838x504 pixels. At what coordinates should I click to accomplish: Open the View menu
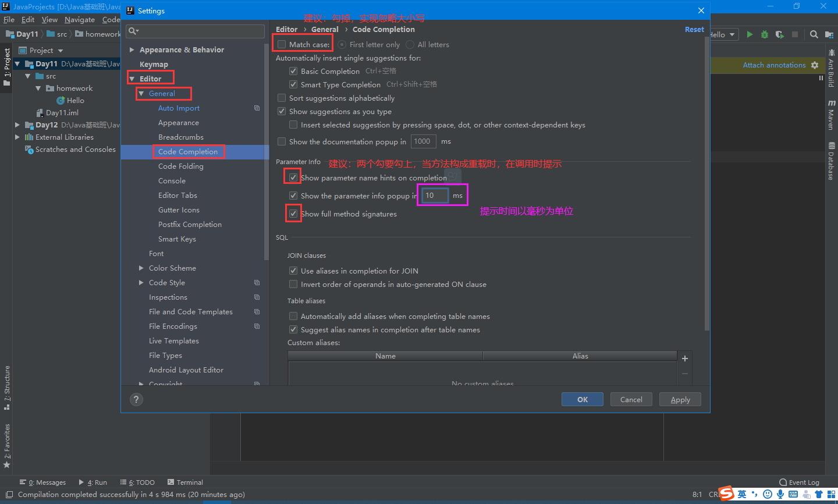point(49,19)
